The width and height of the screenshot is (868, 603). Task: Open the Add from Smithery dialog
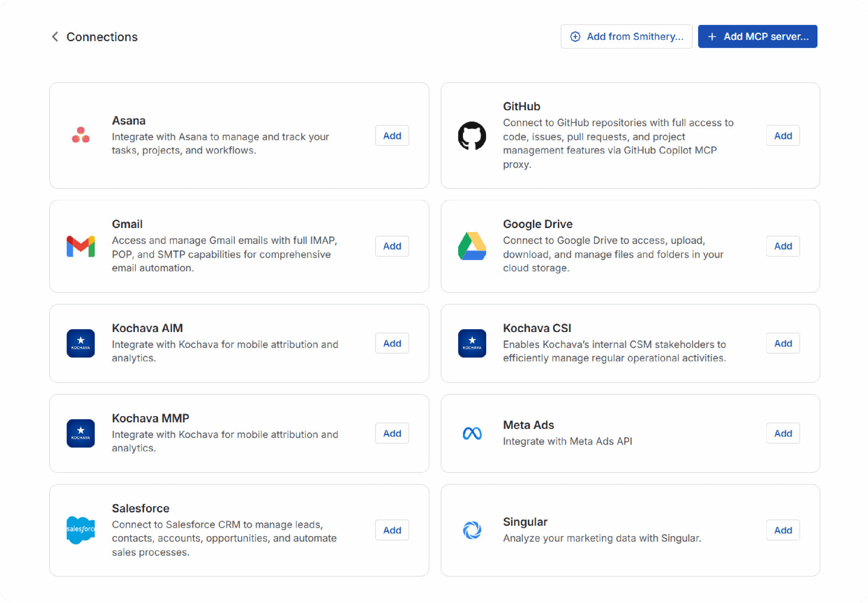pyautogui.click(x=626, y=37)
